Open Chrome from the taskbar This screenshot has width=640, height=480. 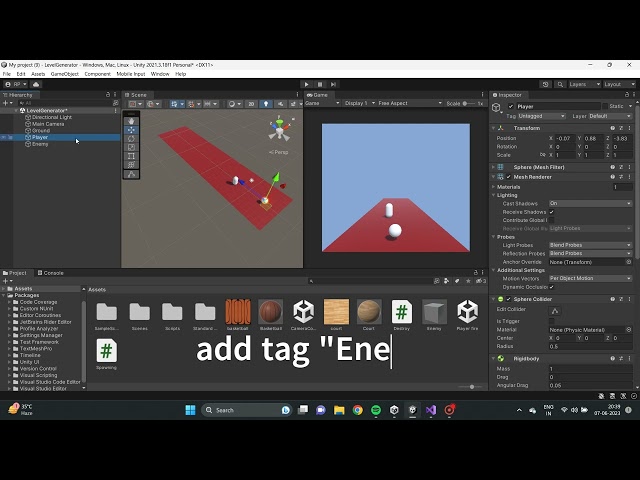(358, 410)
